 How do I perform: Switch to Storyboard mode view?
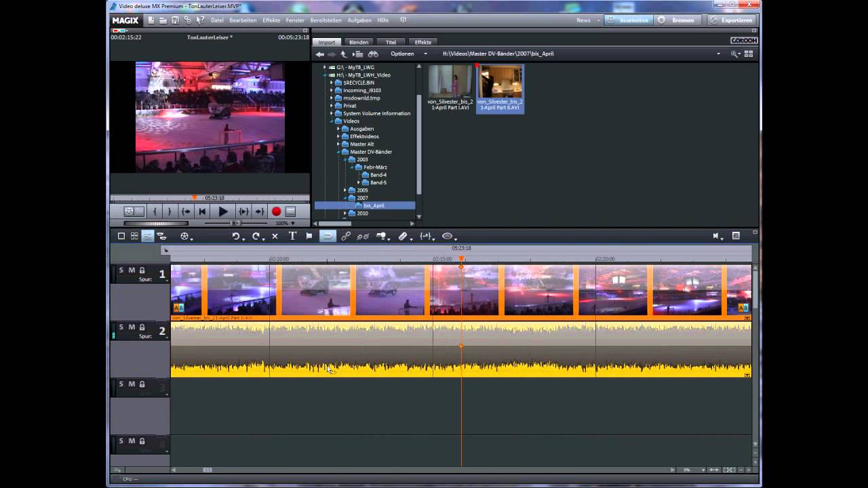click(121, 236)
